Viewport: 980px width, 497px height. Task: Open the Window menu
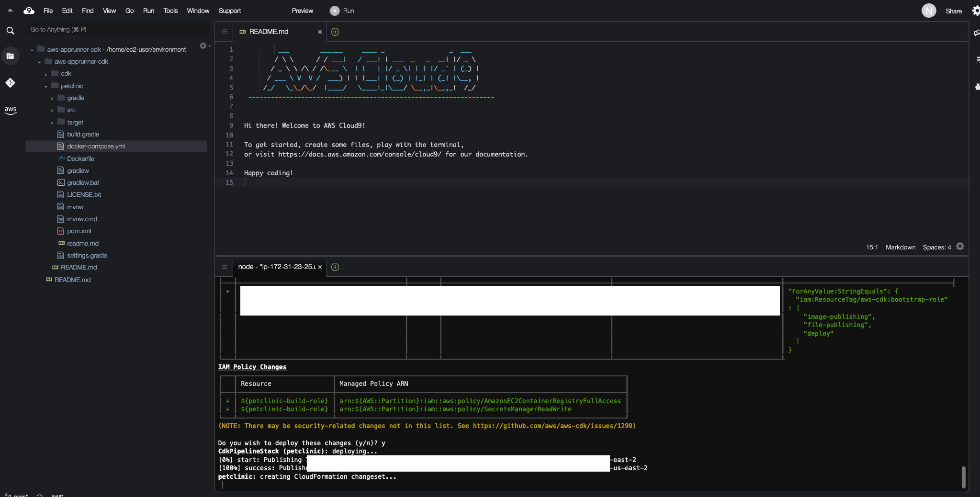coord(198,11)
